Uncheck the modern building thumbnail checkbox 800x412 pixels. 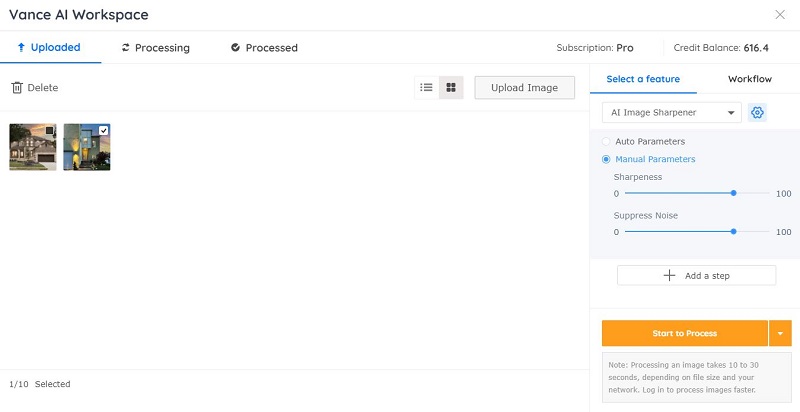[x=104, y=131]
